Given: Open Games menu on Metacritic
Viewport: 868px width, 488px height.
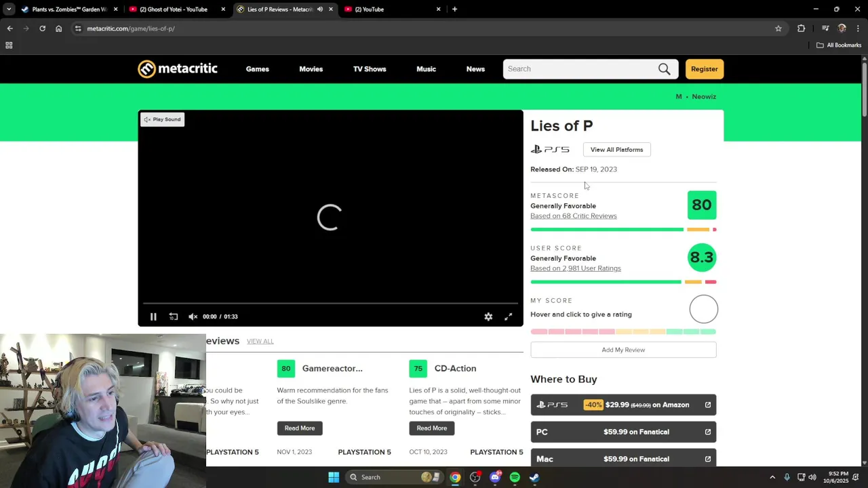Looking at the screenshot, I should coord(257,69).
